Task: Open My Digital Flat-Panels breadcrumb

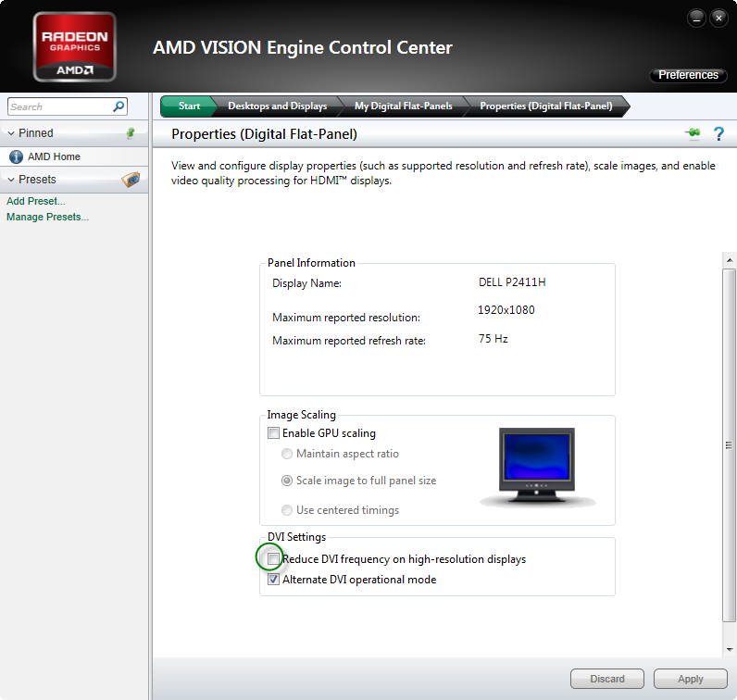Action: (x=404, y=106)
